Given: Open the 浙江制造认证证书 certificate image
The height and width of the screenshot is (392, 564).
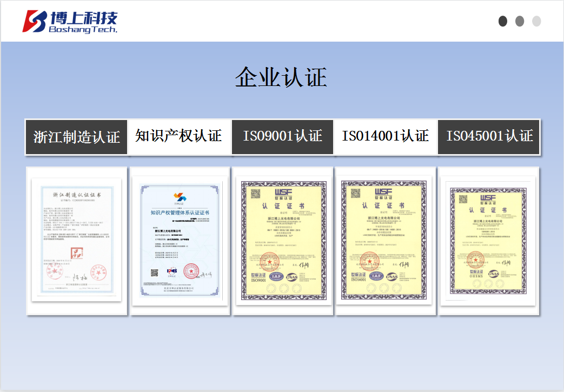Looking at the screenshot, I should [x=76, y=241].
